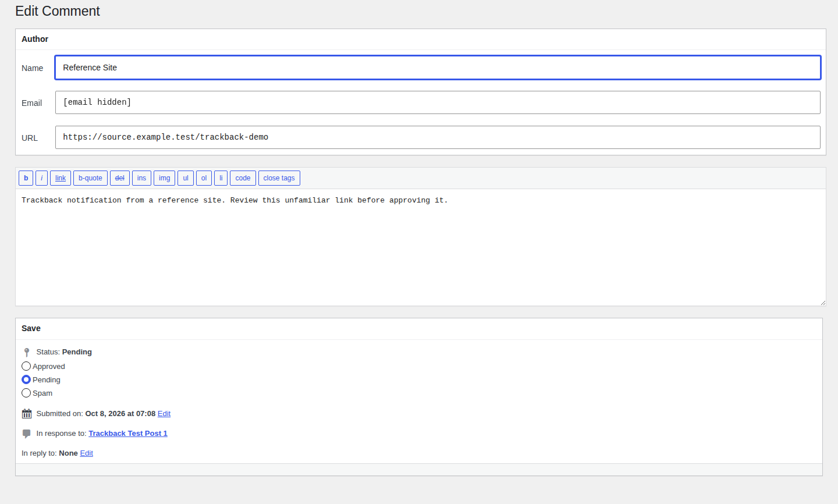Open the Trackback Test Post 1 link

click(x=128, y=434)
